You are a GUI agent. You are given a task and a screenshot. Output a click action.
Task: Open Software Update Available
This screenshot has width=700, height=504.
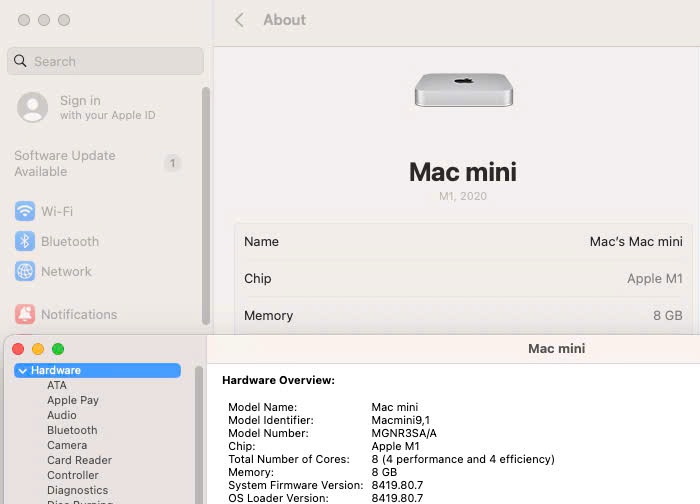pyautogui.click(x=65, y=163)
